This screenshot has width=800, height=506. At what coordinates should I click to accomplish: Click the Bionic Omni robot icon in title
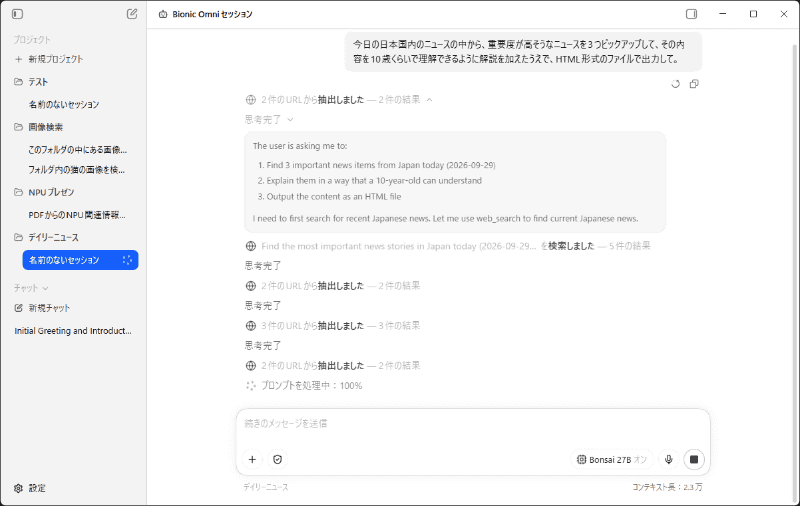tap(163, 14)
